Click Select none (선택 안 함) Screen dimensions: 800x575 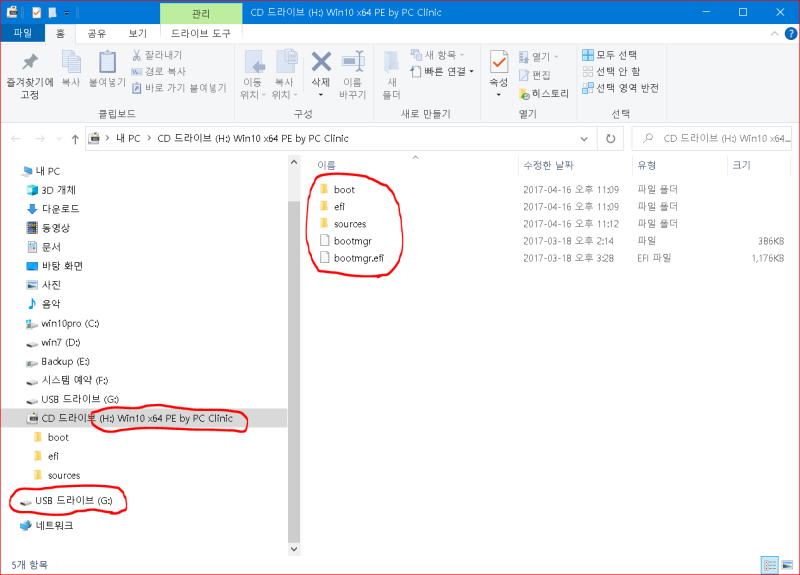pyautogui.click(x=611, y=71)
